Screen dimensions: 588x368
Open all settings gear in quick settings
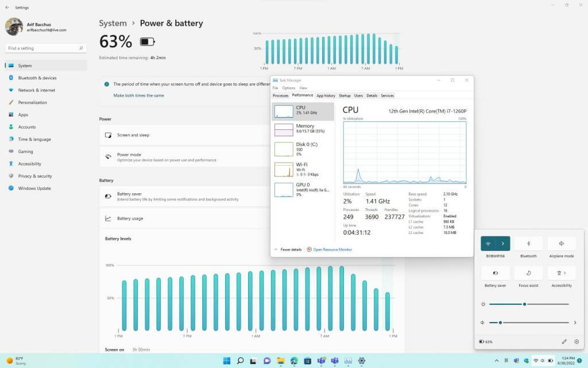(x=577, y=342)
